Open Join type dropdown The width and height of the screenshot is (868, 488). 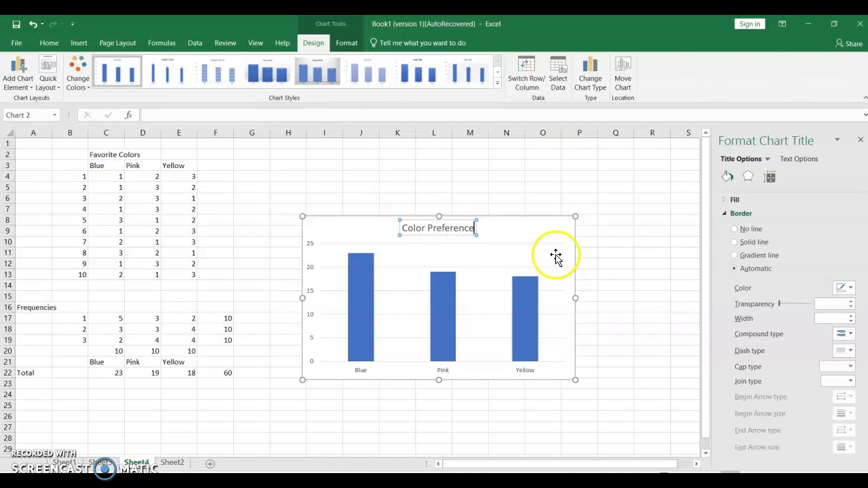(837, 381)
